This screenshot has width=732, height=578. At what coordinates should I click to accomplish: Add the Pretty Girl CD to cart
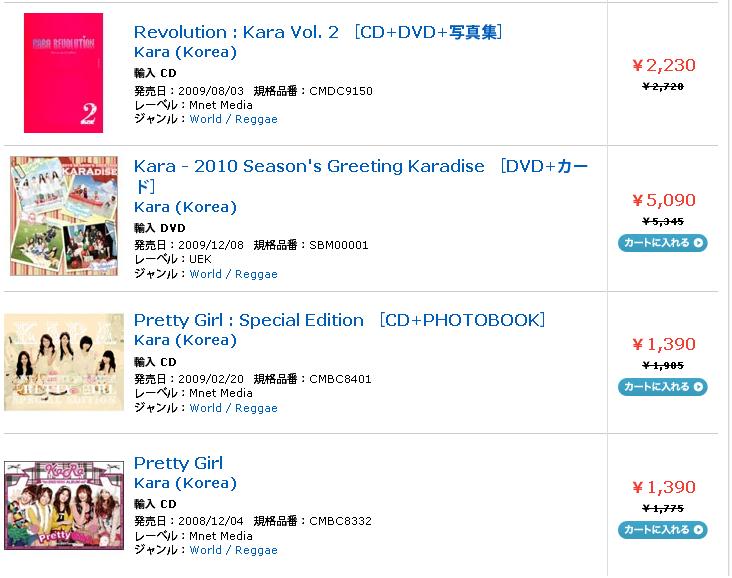[x=663, y=530]
